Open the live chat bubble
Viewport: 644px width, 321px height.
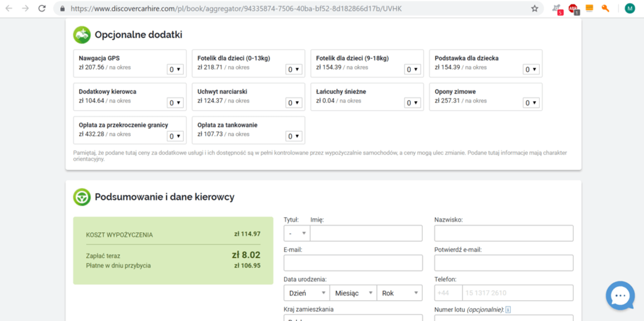coord(620,295)
